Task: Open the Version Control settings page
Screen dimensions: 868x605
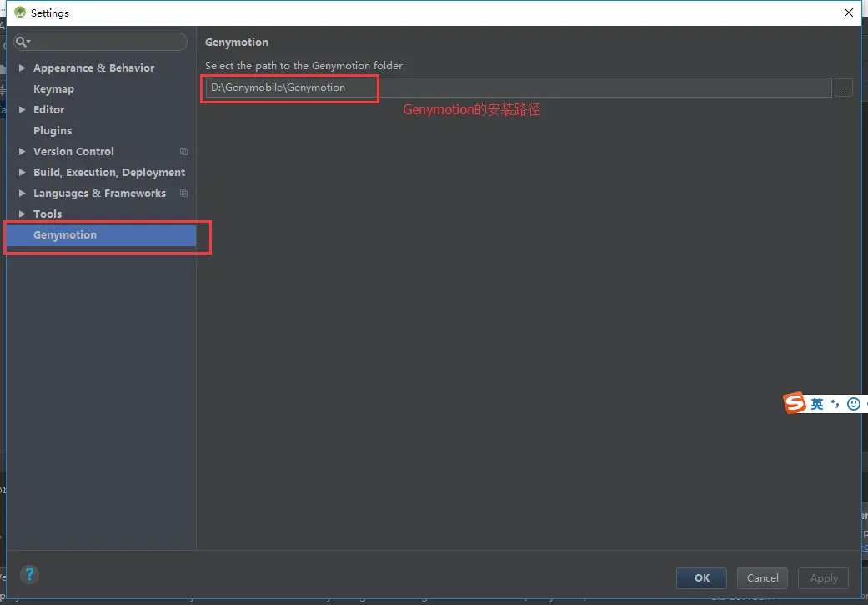Action: click(x=73, y=151)
